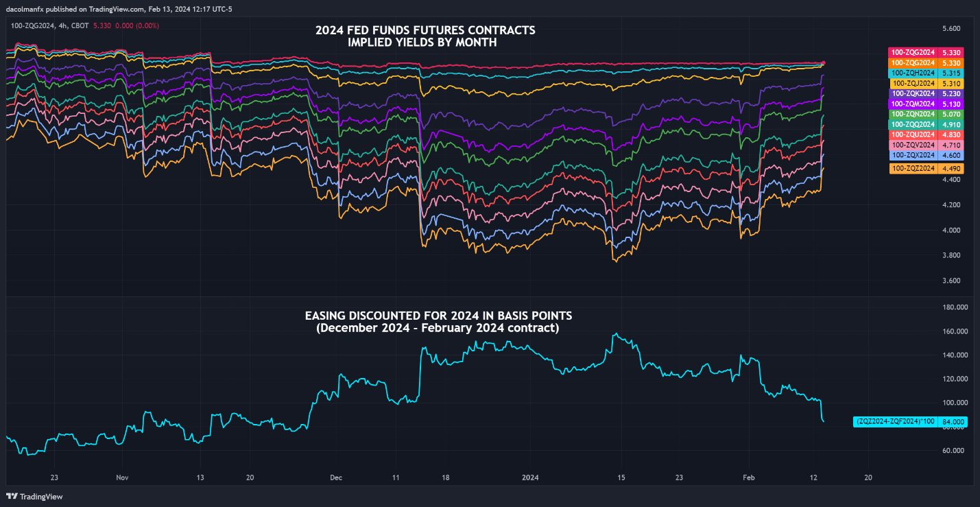Select the 100-ZQQ2024 4.910 label

(x=926, y=124)
